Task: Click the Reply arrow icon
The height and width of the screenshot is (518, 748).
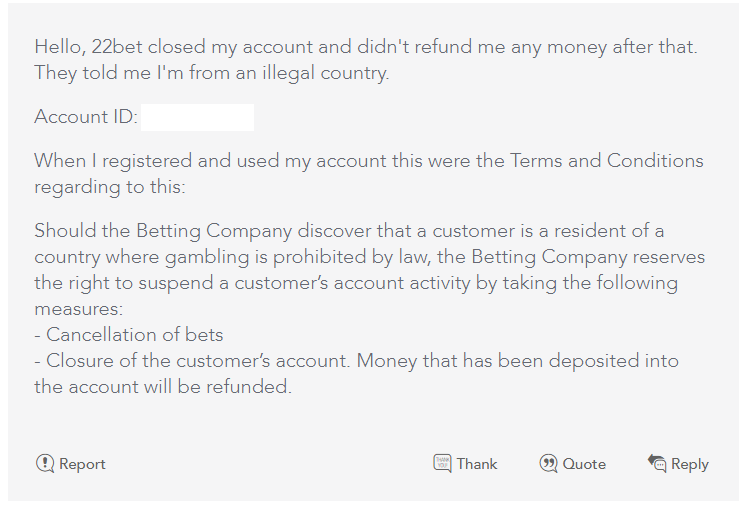Action: pyautogui.click(x=657, y=463)
